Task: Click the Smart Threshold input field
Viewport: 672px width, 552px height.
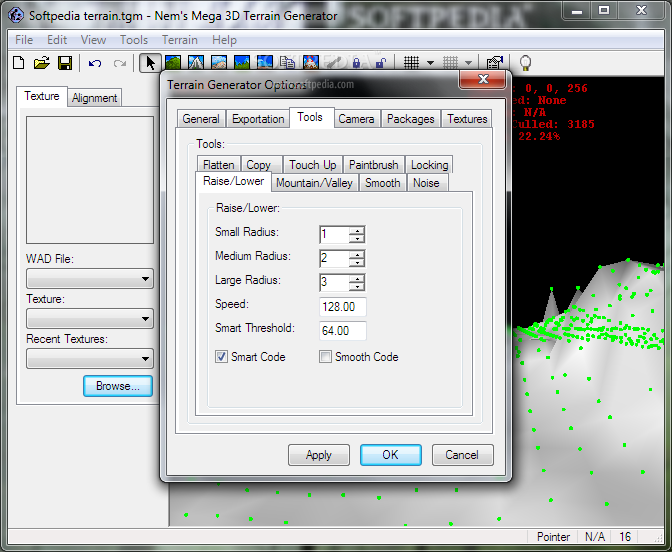Action: click(343, 330)
